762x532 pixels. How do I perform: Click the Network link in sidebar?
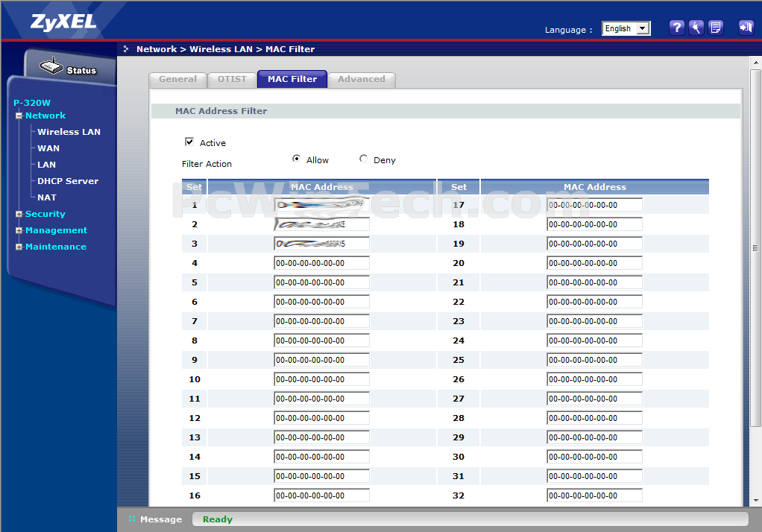coord(45,115)
